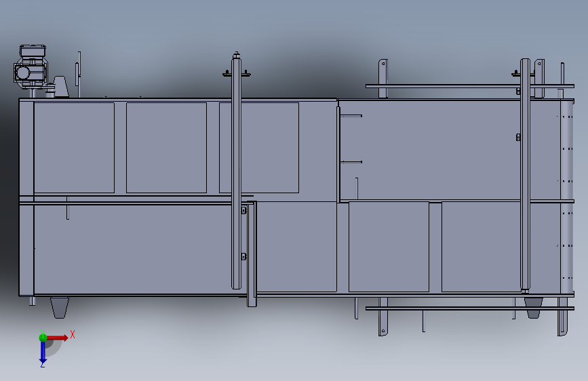The height and width of the screenshot is (381, 588).
Task: Click the red X label beside triad
Action: coord(73,334)
